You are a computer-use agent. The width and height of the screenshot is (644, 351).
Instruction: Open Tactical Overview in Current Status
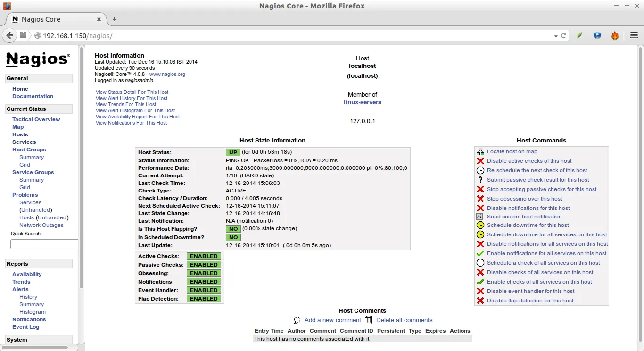pyautogui.click(x=36, y=119)
